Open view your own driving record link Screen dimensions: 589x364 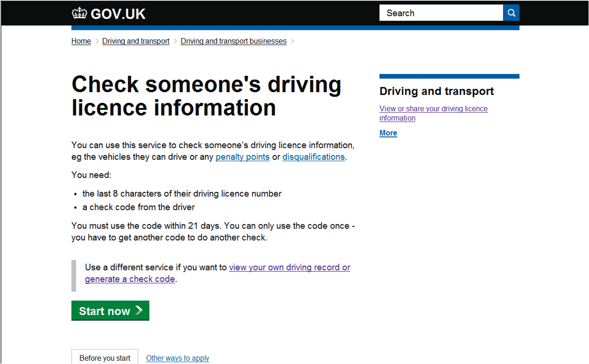(x=289, y=268)
